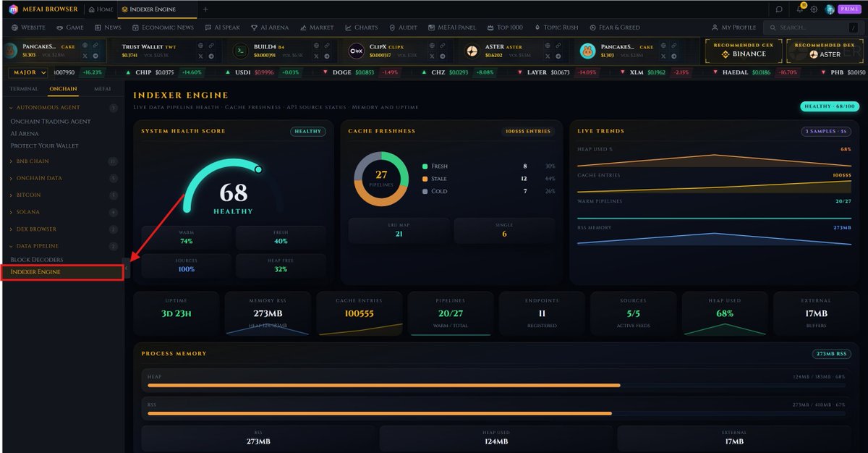Click the DOGE ticker entry
This screenshot has height=453, width=868.
361,72
